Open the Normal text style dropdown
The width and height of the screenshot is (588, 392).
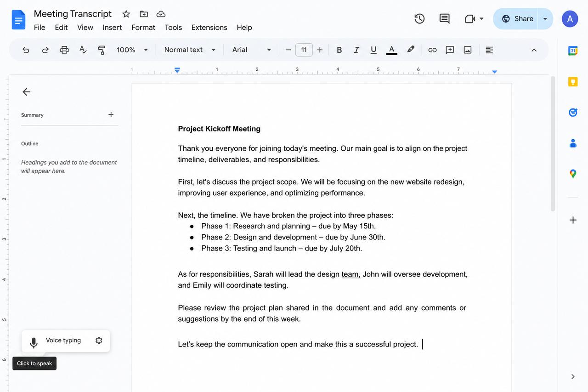click(190, 50)
